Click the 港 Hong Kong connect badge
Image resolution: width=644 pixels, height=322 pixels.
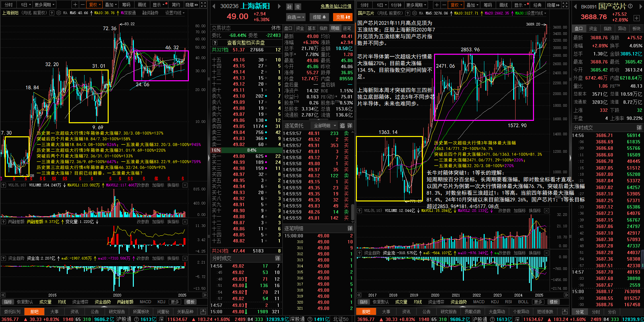point(297,6)
